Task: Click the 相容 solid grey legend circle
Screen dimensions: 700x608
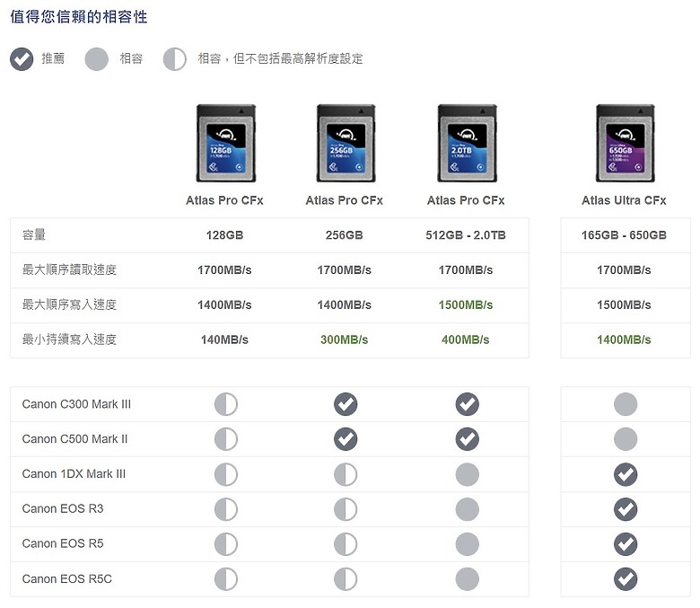Action: (96, 59)
